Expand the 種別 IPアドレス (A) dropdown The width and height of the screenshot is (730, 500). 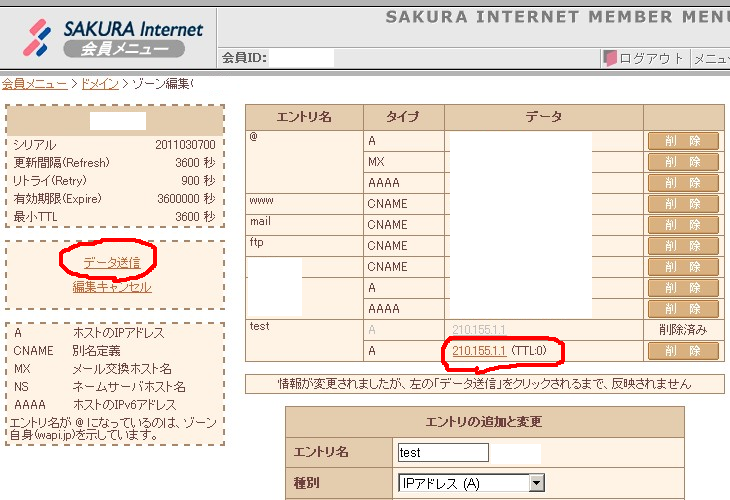pos(537,484)
